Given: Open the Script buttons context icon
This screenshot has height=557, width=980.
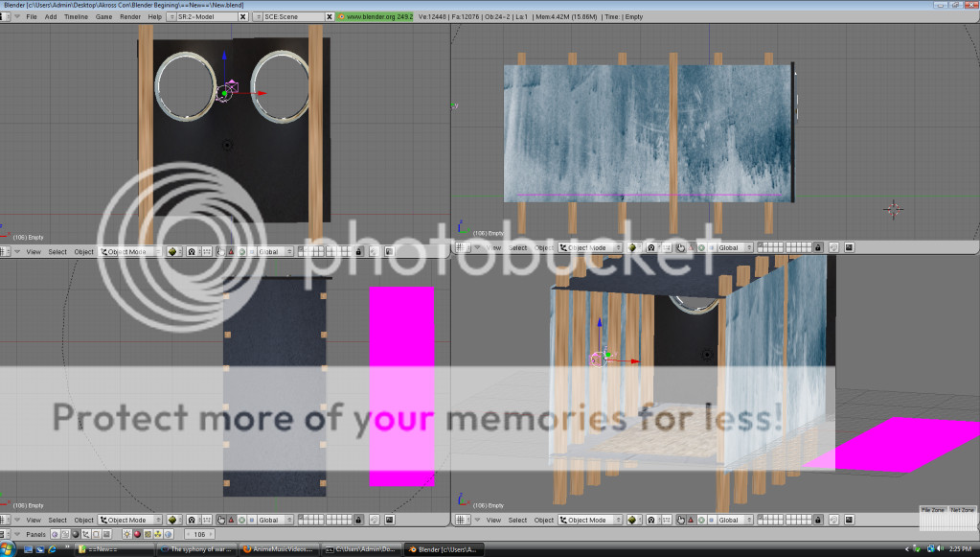Looking at the screenshot, I should click(66, 535).
